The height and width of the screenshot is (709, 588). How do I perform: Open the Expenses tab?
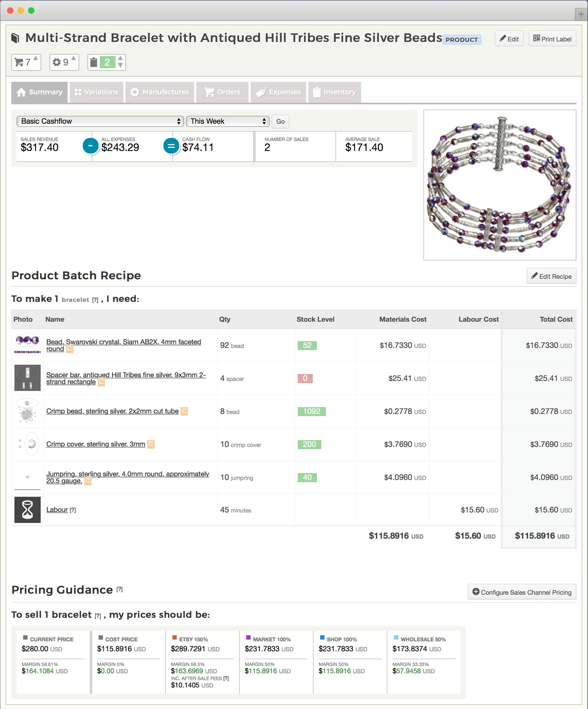279,92
